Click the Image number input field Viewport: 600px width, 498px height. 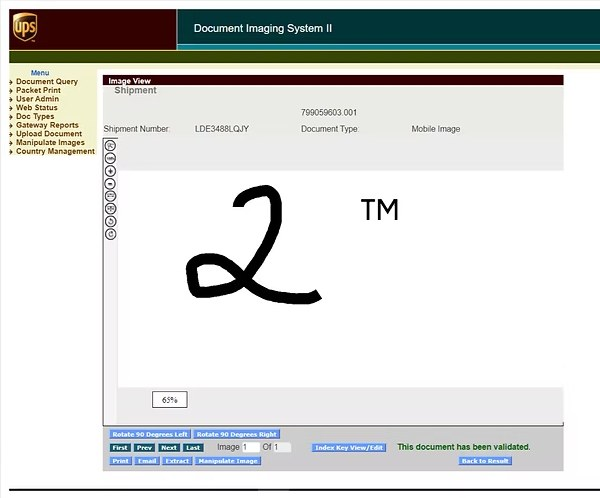[251, 447]
